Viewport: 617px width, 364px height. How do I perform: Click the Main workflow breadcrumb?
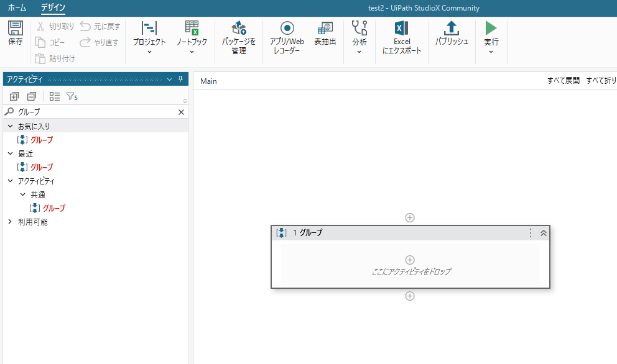point(208,81)
